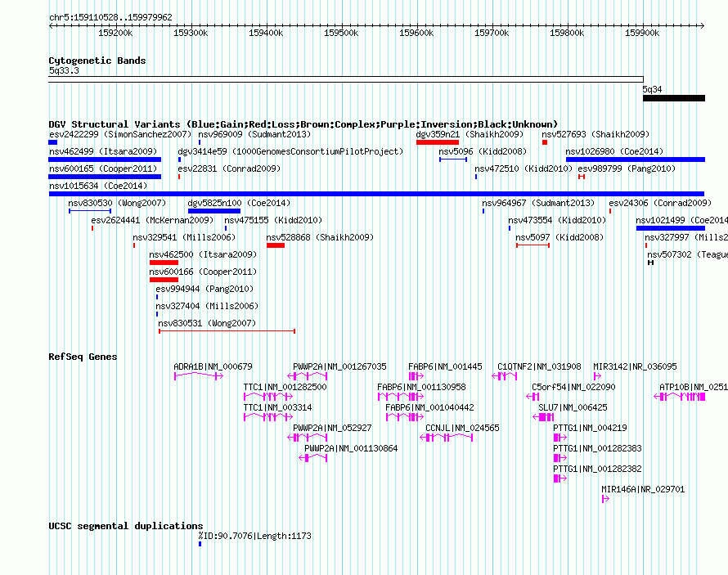The image size is (728, 575).
Task: Click the 159500k ruler tick label
Action: click(341, 33)
